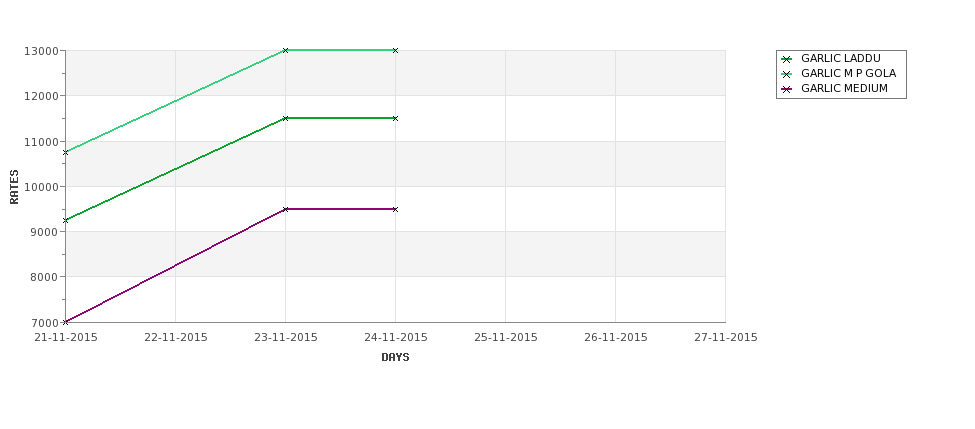Click the 25-11-2015 date axis label
Screen dimensions: 975x429
[506, 338]
